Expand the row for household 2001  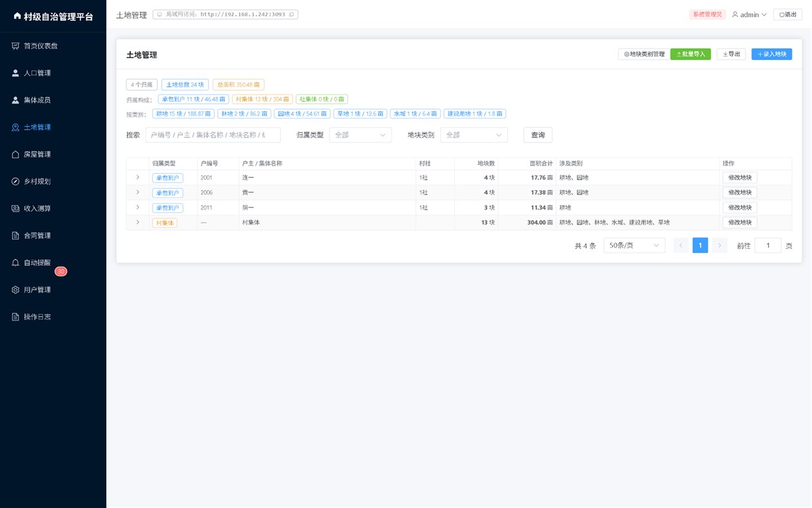137,177
